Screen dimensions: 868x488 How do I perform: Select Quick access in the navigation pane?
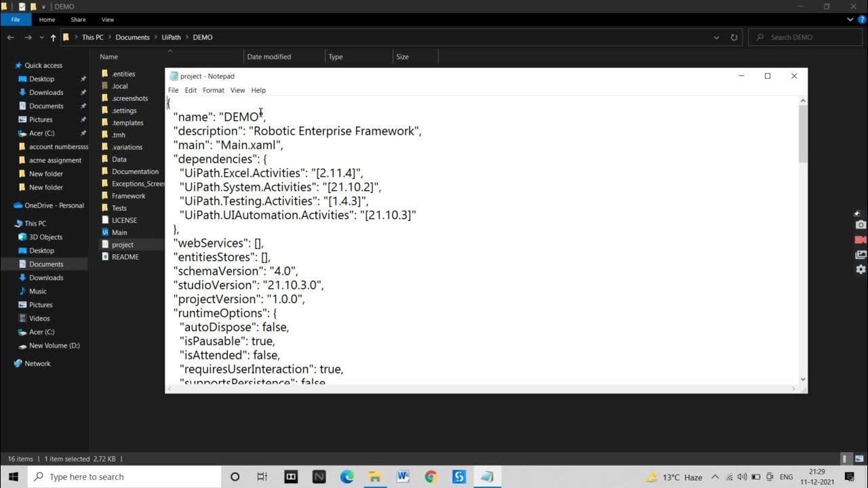point(43,66)
